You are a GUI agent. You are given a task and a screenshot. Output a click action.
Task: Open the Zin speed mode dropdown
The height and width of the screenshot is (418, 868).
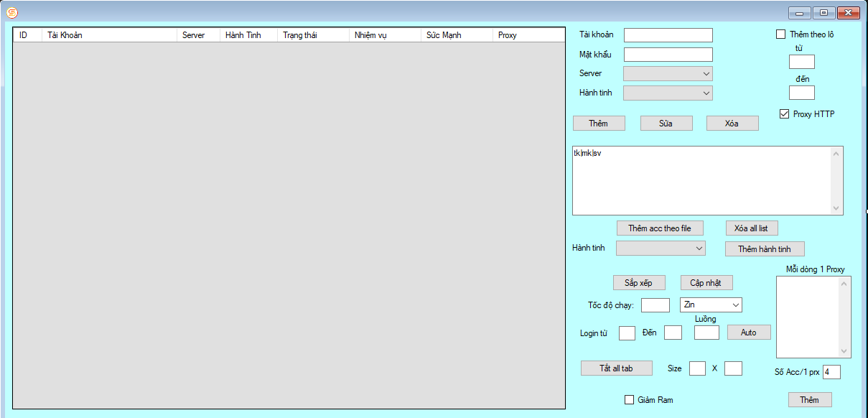(711, 305)
